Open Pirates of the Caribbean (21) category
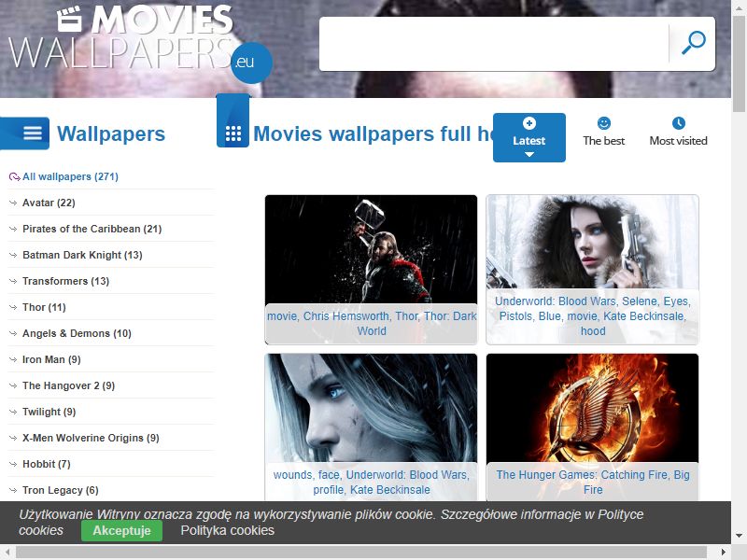Image resolution: width=747 pixels, height=560 pixels. 92,229
